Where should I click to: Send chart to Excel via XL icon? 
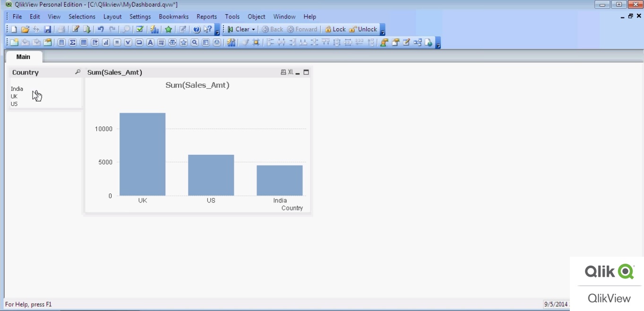tap(291, 72)
